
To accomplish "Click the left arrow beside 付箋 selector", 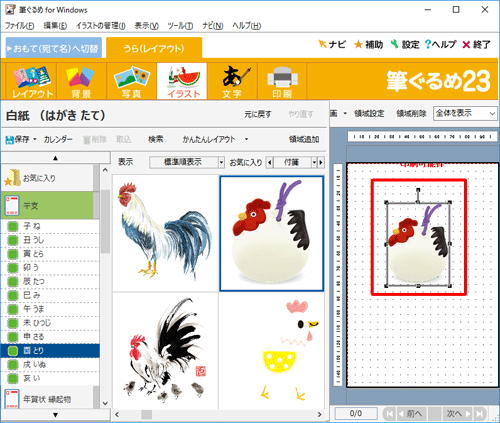I will pyautogui.click(x=269, y=163).
